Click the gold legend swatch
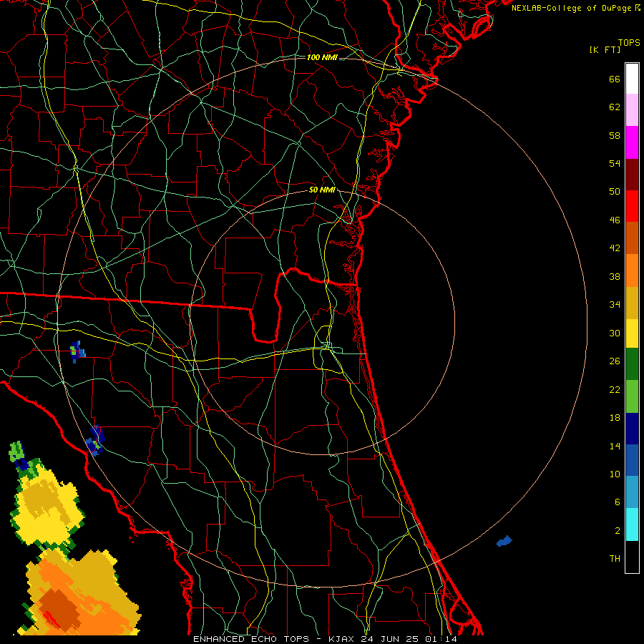 pyautogui.click(x=632, y=303)
